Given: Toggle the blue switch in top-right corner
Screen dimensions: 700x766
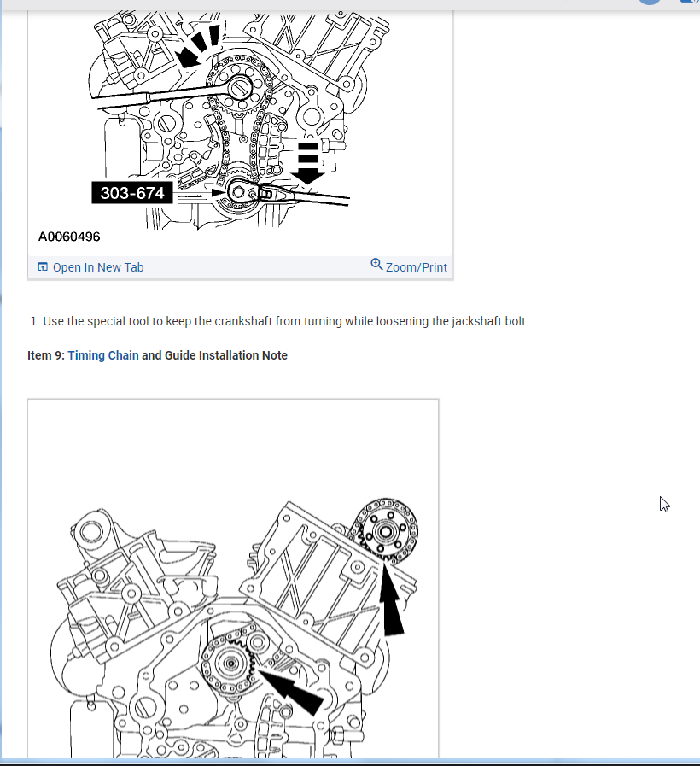Looking at the screenshot, I should click(x=691, y=2).
